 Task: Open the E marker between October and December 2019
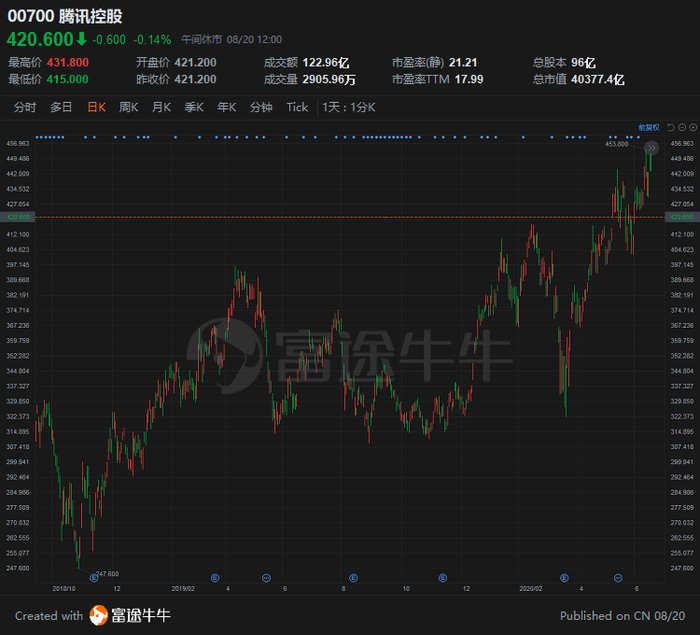442,578
